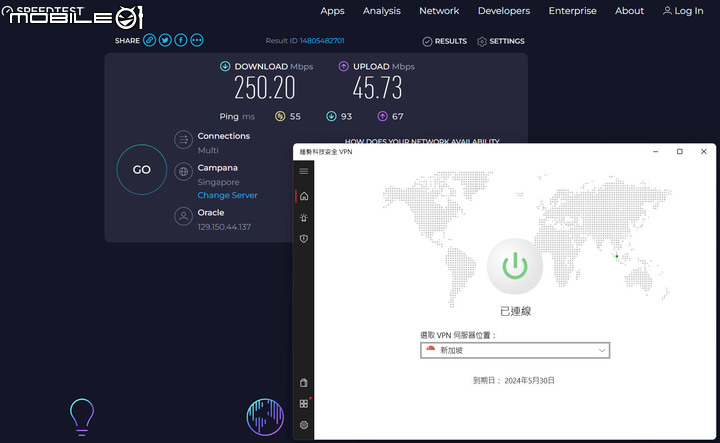The height and width of the screenshot is (443, 720).
Task: Open Result ID 14805482701 link
Action: (x=322, y=41)
